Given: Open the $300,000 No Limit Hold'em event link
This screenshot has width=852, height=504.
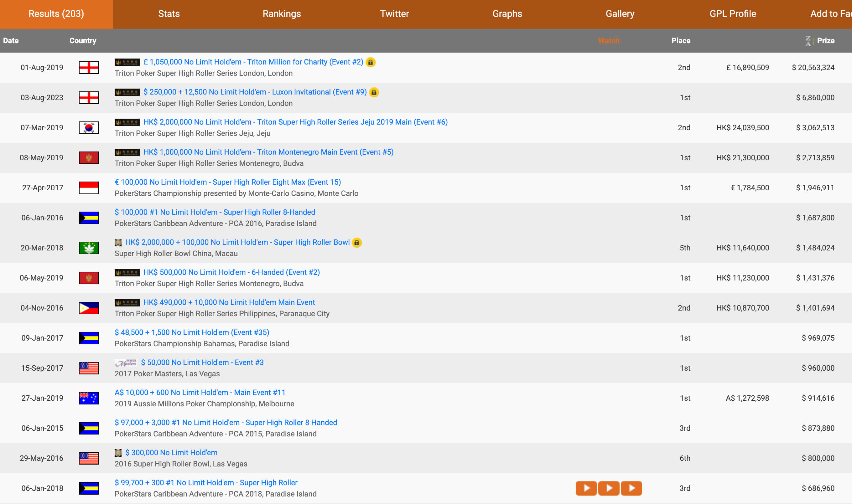Looking at the screenshot, I should [x=171, y=453].
